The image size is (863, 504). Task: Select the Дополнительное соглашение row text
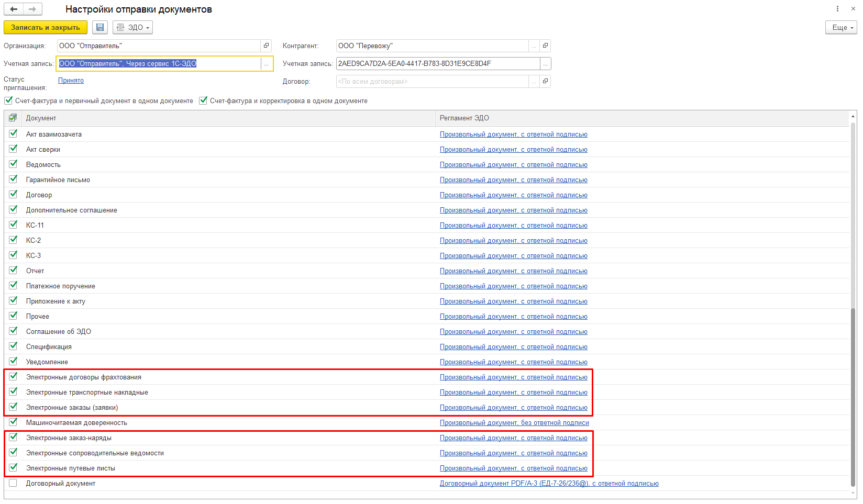click(72, 210)
